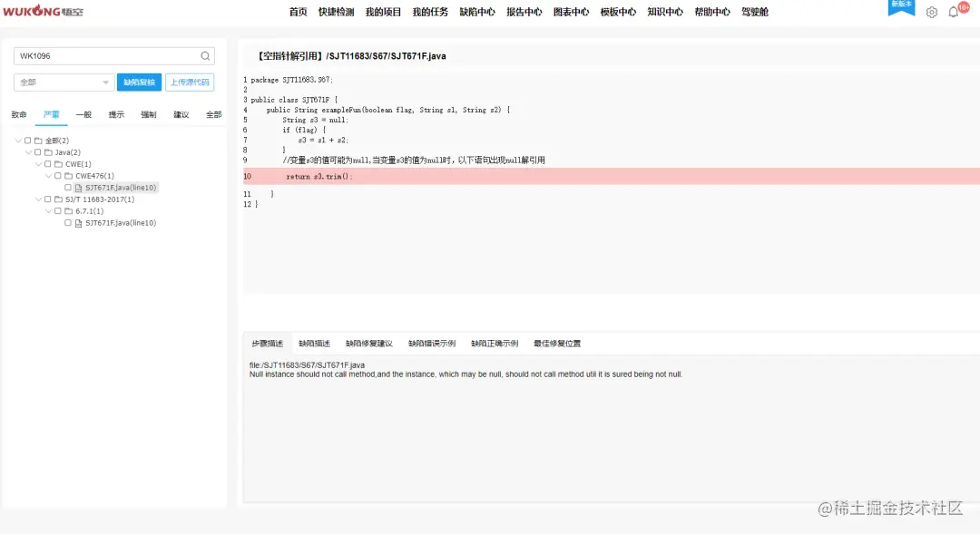Collapse the 全部(2) tree node
The height and width of the screenshot is (534, 980).
[18, 141]
